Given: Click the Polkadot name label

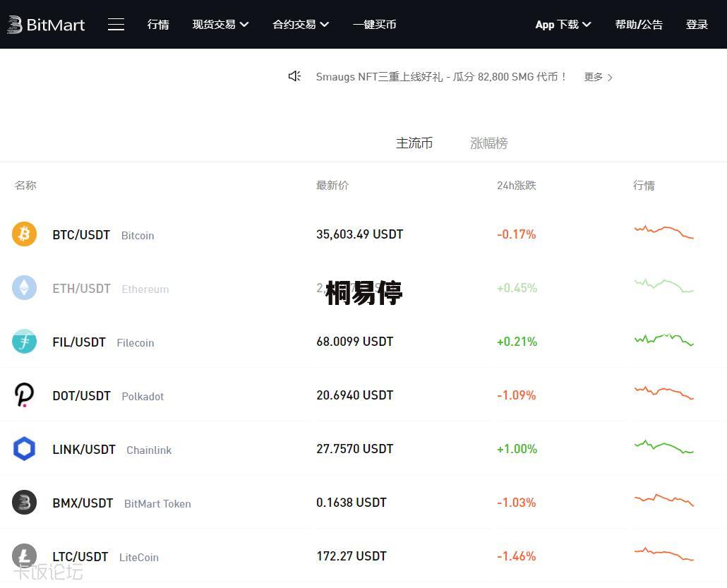Looking at the screenshot, I should click(143, 397).
